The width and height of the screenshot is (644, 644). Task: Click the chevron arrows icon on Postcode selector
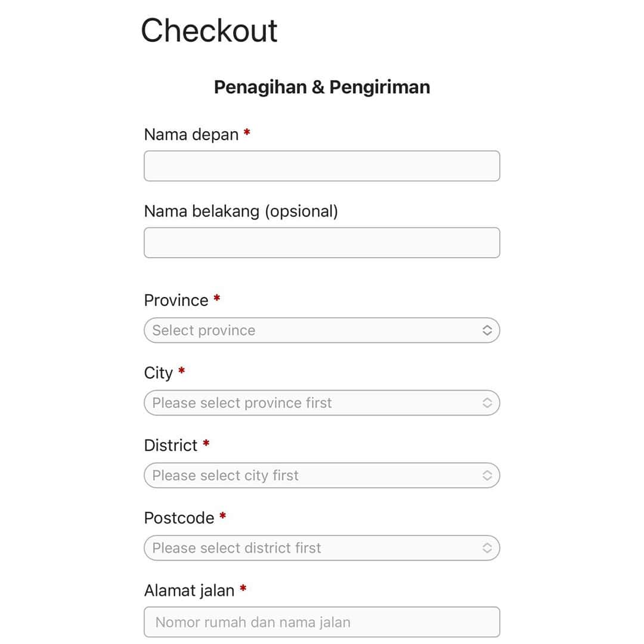pyautogui.click(x=487, y=548)
